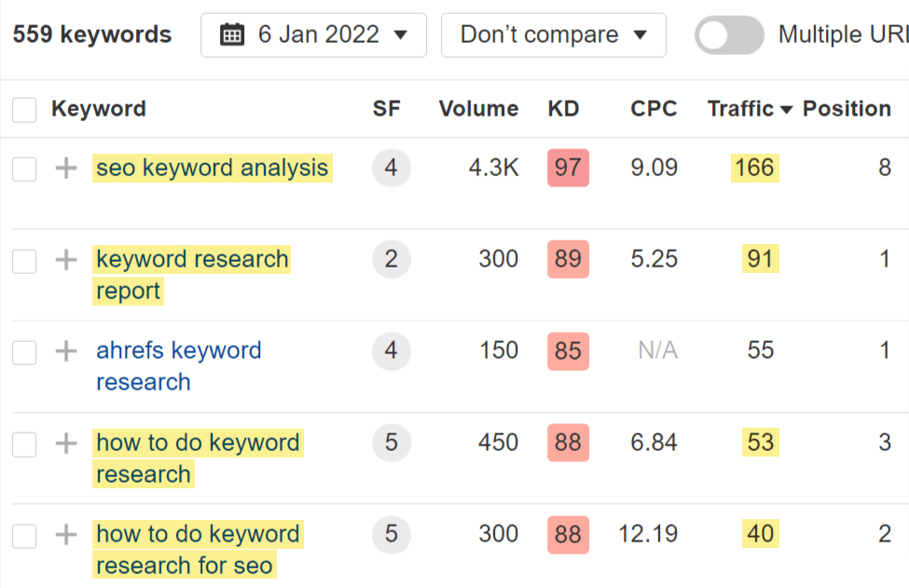Click the plus icon beside "seo keyword analysis"
The image size is (909, 588).
pyautogui.click(x=64, y=168)
